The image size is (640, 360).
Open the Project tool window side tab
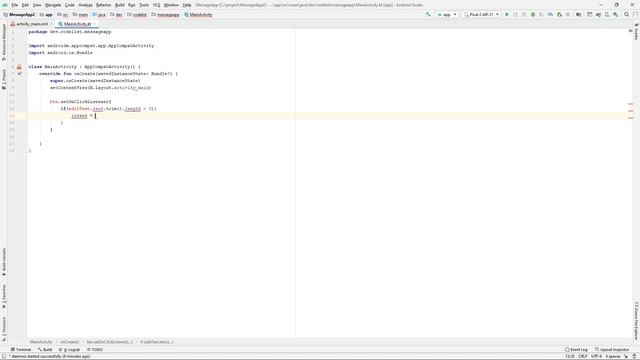point(4,79)
